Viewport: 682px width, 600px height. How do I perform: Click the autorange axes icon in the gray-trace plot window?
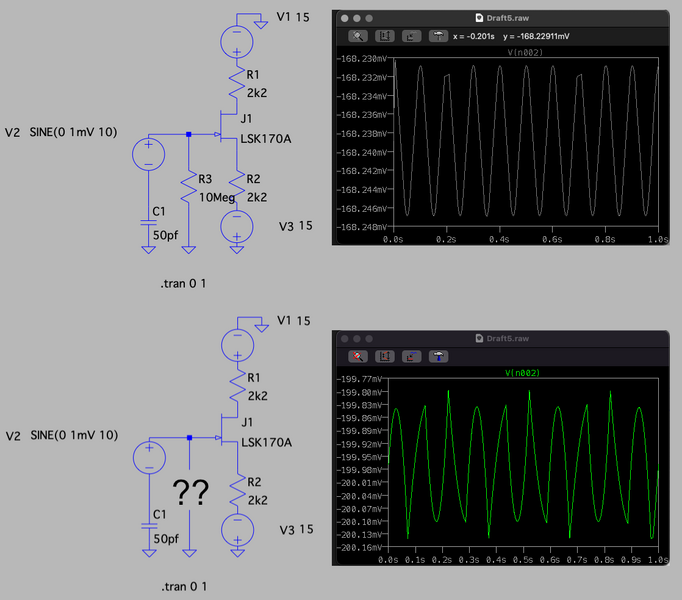(x=385, y=36)
